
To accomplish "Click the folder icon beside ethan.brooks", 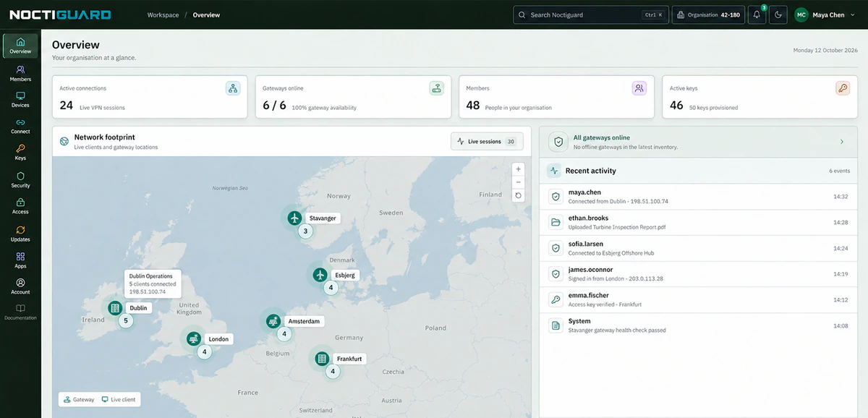I will coord(556,223).
